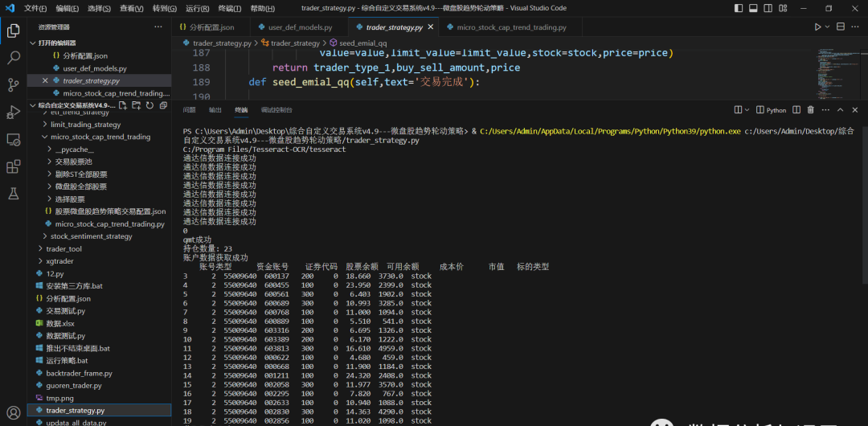Collapse all folders in explorer
The width and height of the screenshot is (868, 426).
(x=162, y=105)
